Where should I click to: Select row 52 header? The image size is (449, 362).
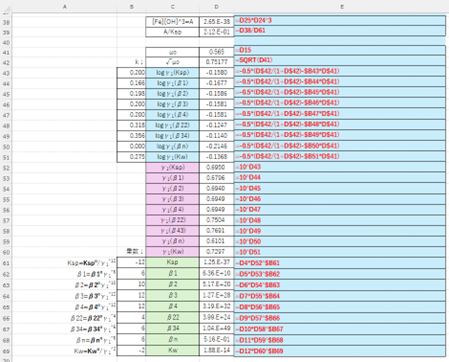click(x=6, y=168)
